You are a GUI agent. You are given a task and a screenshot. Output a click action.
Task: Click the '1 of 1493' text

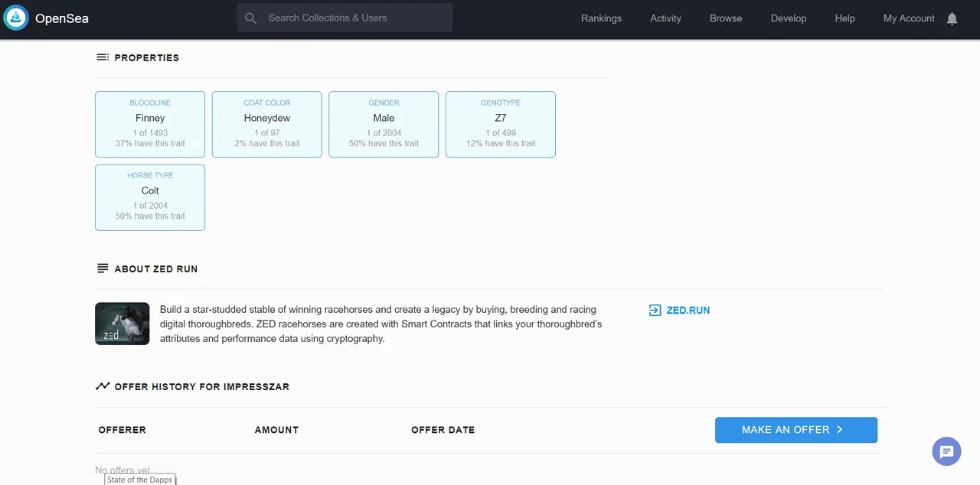pos(150,133)
